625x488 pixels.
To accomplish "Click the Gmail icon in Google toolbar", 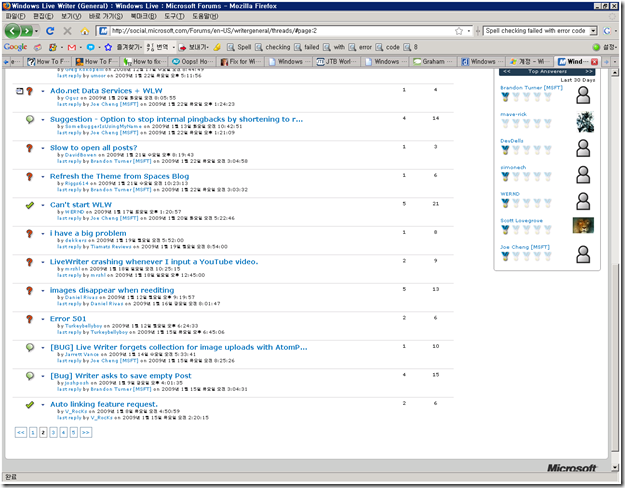I will [x=72, y=47].
